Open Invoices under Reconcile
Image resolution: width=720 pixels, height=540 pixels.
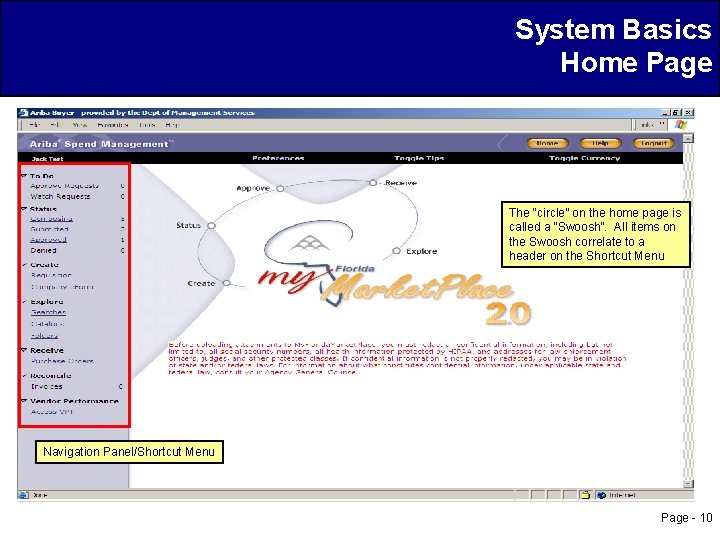click(x=46, y=387)
